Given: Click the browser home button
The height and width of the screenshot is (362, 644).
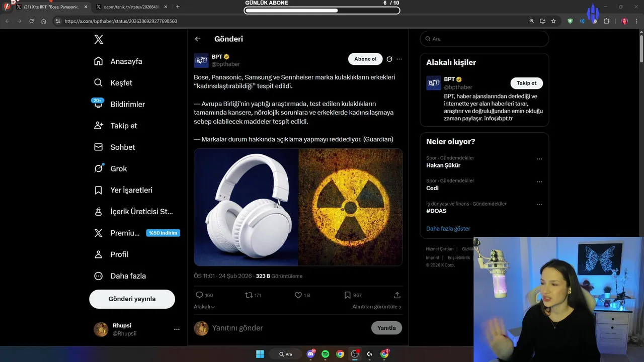Looking at the screenshot, I should (44, 21).
